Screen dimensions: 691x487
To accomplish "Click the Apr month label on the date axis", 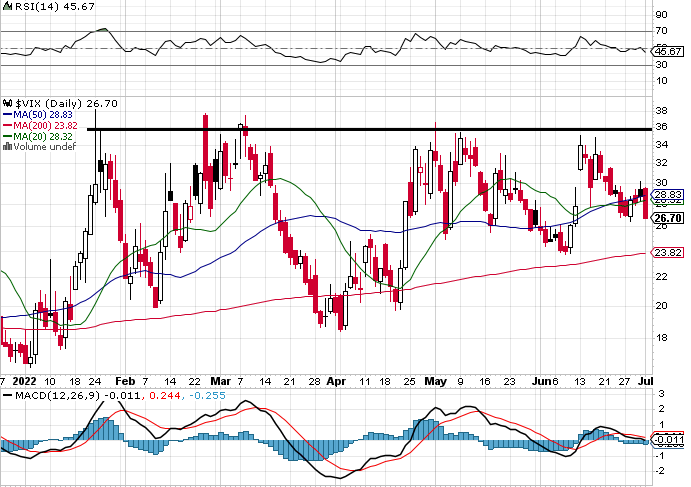I will [x=336, y=381].
